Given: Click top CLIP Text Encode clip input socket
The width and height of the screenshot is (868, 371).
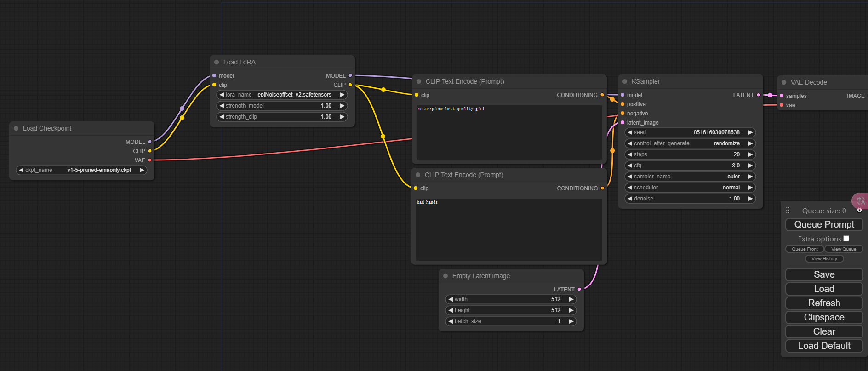Looking at the screenshot, I should (x=417, y=95).
